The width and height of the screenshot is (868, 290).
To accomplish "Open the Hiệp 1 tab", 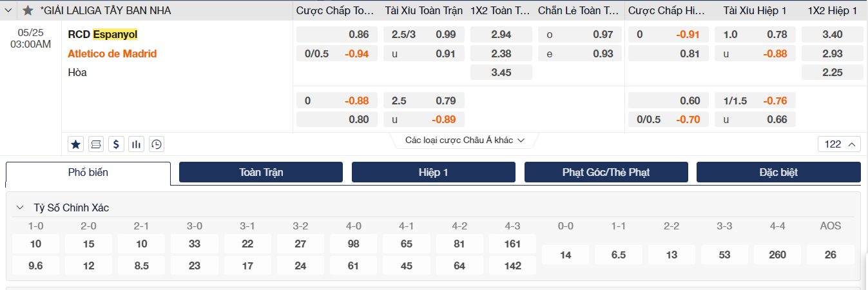I will click(x=434, y=172).
